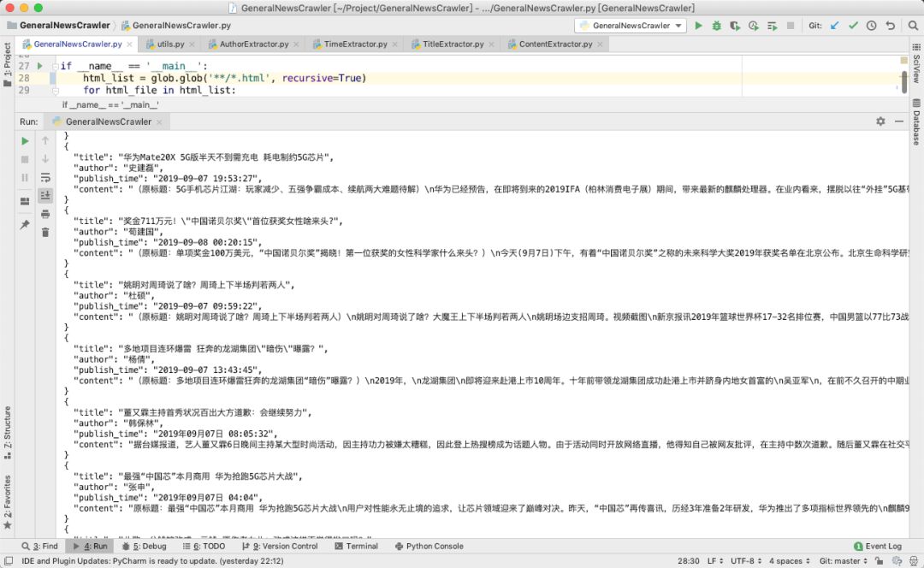Image resolution: width=924 pixels, height=568 pixels.
Task: Open the 6: TODO tool window
Action: coord(204,547)
